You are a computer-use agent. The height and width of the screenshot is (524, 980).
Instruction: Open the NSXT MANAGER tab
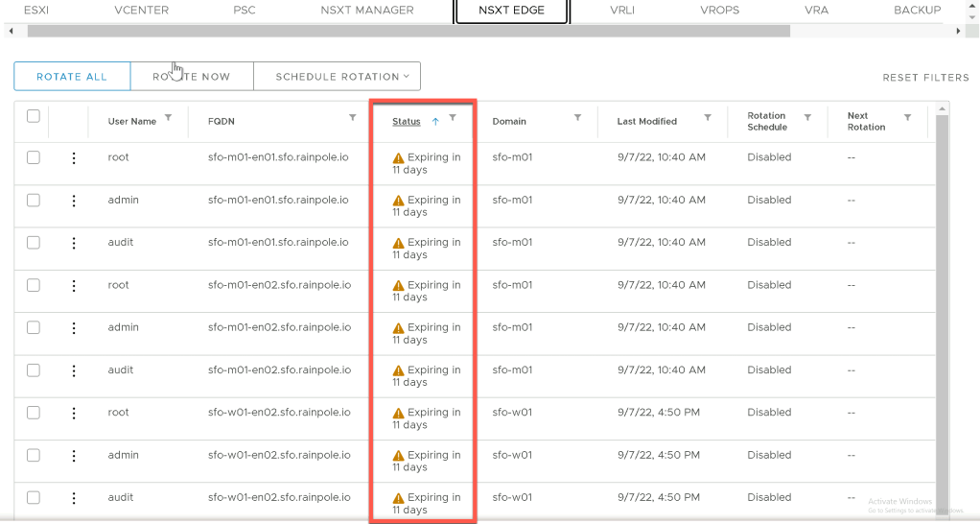click(367, 11)
